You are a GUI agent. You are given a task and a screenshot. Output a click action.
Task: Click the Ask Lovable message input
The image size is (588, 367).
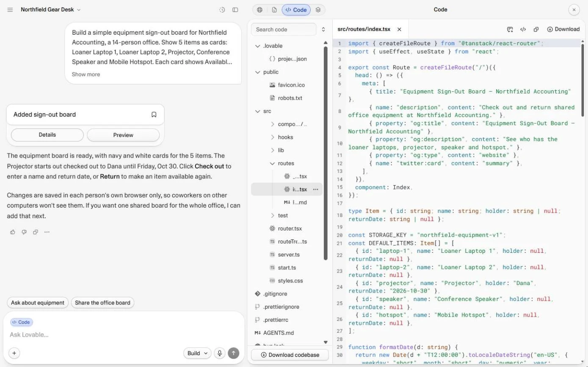[x=123, y=335]
